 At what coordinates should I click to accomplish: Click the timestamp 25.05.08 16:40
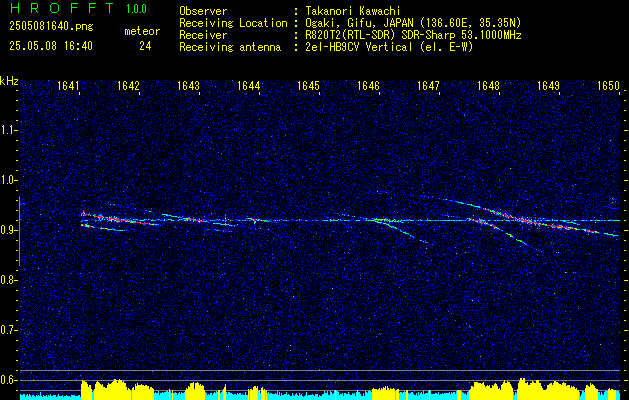click(51, 46)
